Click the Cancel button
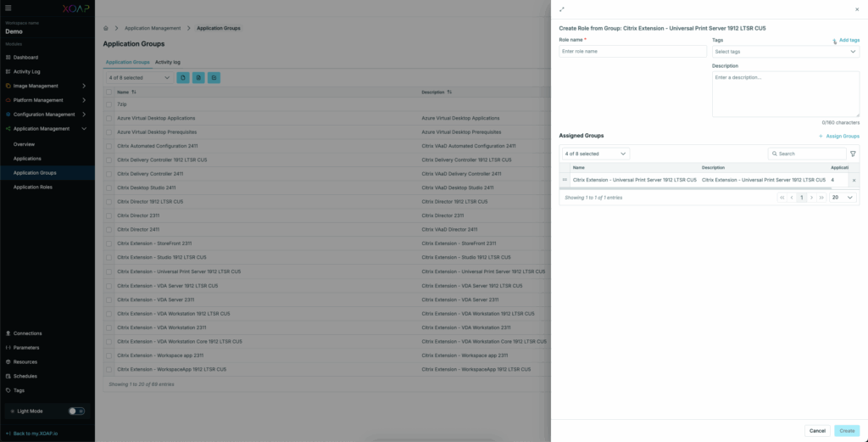Image resolution: width=868 pixels, height=442 pixels. pyautogui.click(x=816, y=430)
